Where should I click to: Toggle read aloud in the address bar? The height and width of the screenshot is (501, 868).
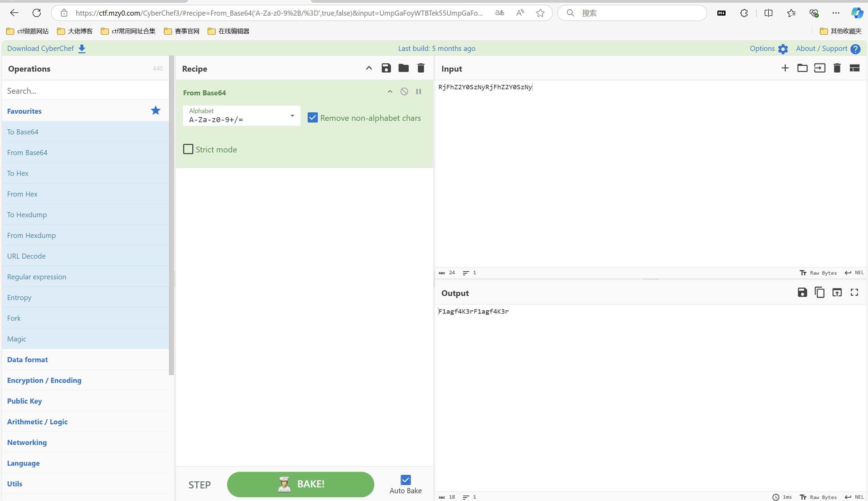point(520,13)
